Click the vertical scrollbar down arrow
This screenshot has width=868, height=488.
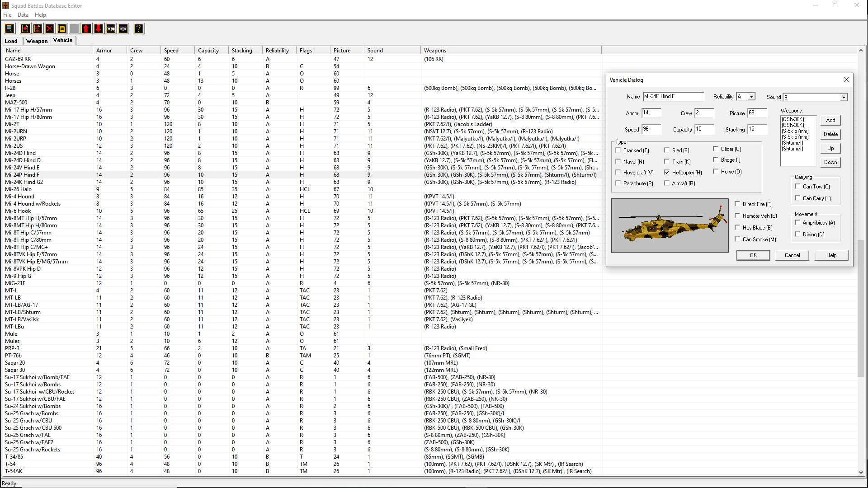coord(861,473)
